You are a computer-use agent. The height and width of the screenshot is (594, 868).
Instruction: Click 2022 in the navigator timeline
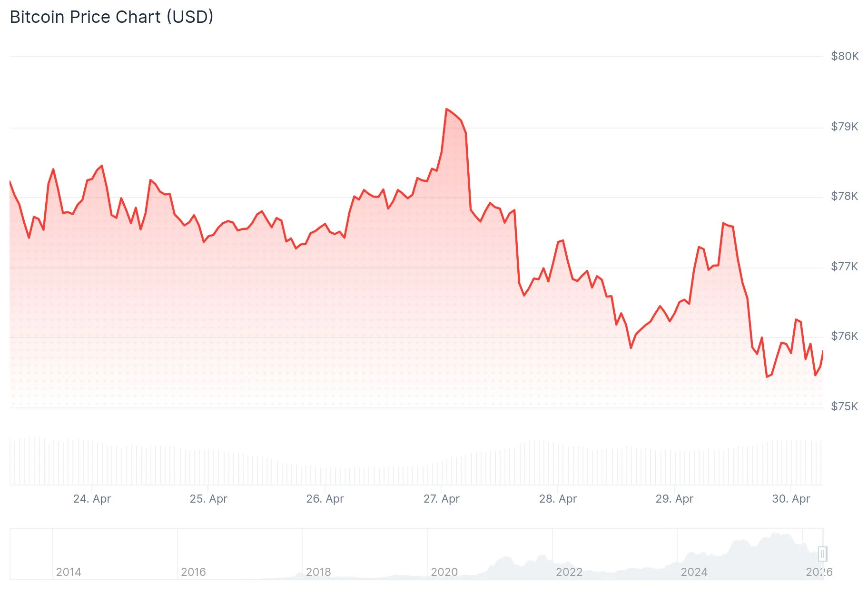pyautogui.click(x=569, y=572)
